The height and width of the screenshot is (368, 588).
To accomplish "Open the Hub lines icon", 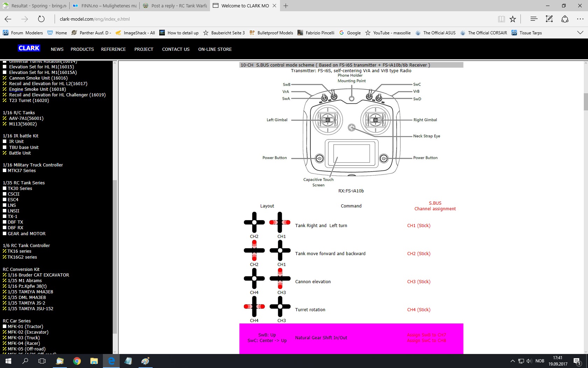I will click(533, 19).
